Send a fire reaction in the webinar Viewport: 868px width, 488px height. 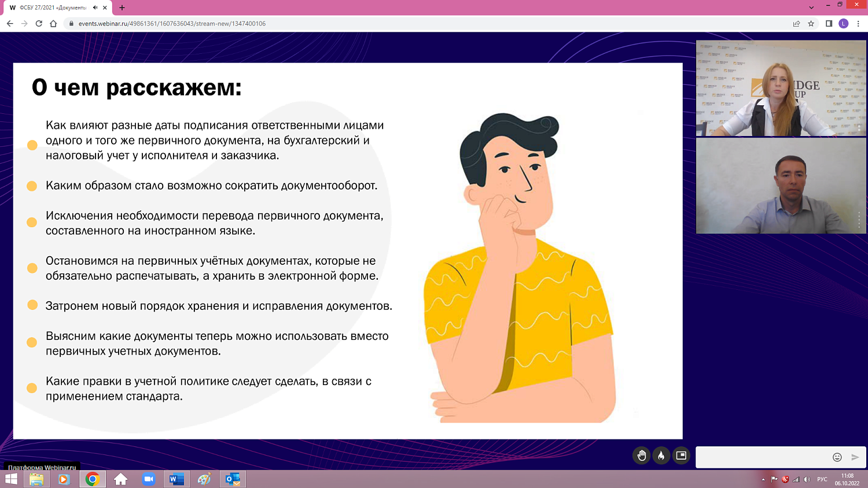click(661, 456)
